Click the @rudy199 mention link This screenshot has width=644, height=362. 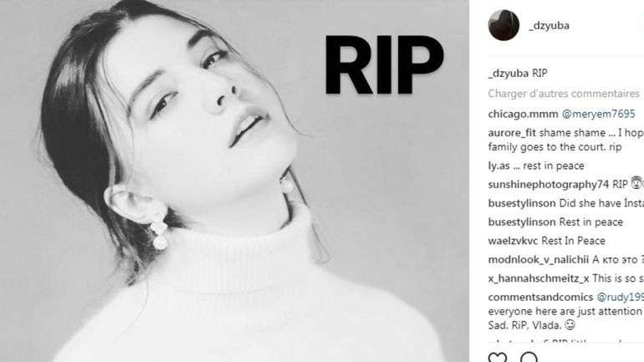click(621, 297)
